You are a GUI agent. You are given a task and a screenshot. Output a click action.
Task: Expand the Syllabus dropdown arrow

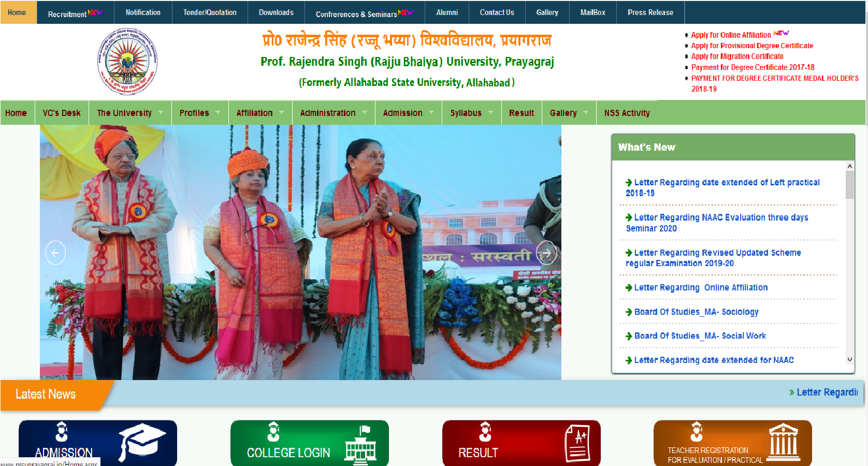490,112
